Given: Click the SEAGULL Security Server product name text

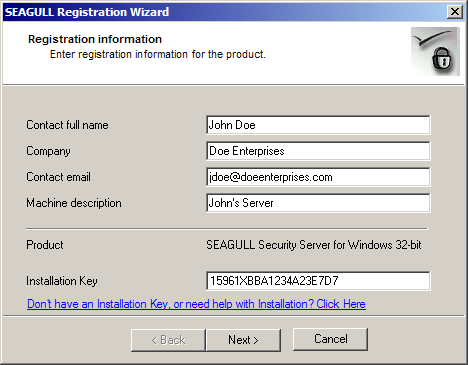Looking at the screenshot, I should (314, 245).
